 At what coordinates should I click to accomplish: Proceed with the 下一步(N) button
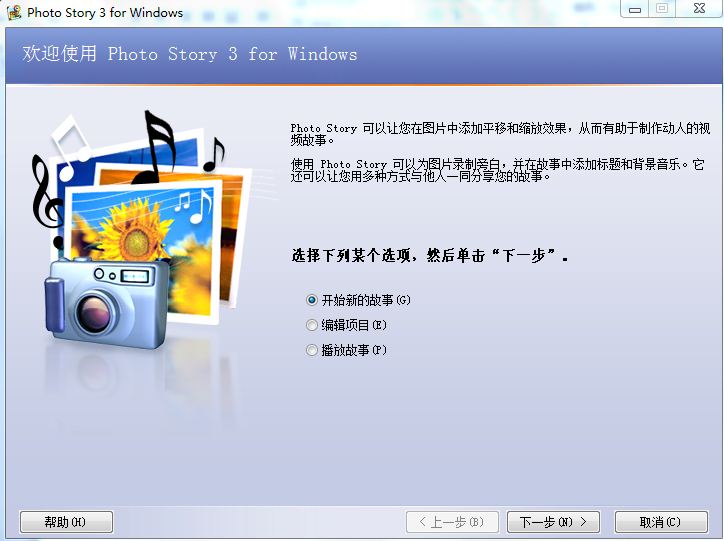pyautogui.click(x=553, y=522)
